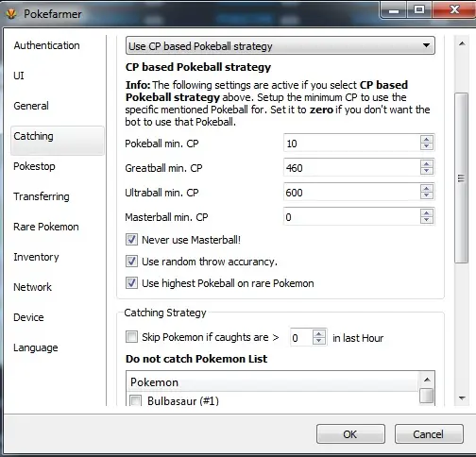476x457 pixels.
Task: Uncheck Never use Masterball checkbox
Action: click(x=131, y=240)
